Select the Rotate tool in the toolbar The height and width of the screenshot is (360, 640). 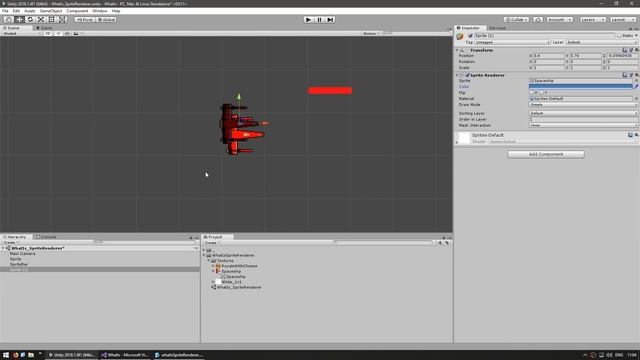pyautogui.click(x=30, y=20)
